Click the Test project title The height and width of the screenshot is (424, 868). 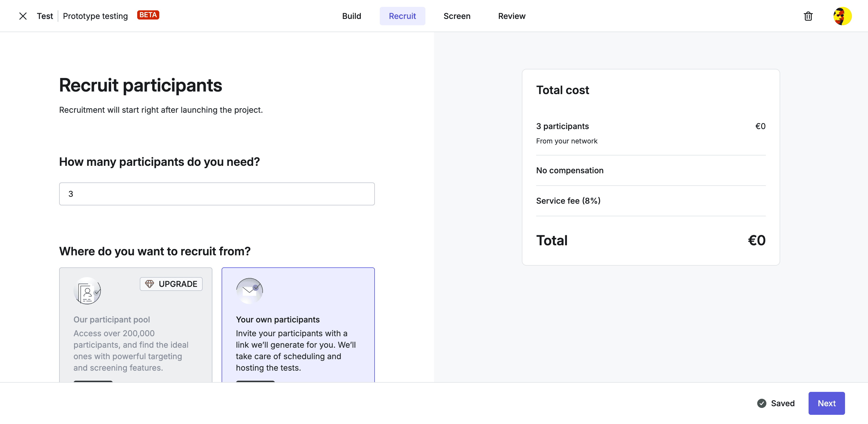tap(45, 16)
